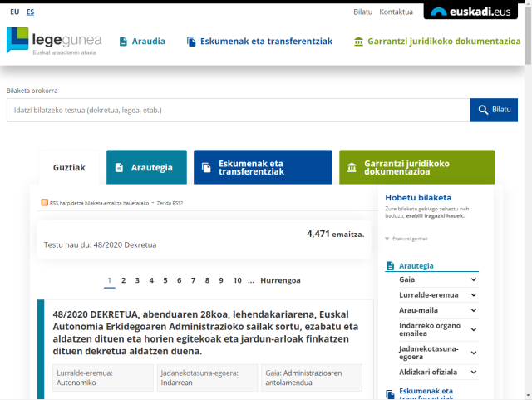Open the Aldizkari ofiziala filter dropdown

(x=474, y=373)
